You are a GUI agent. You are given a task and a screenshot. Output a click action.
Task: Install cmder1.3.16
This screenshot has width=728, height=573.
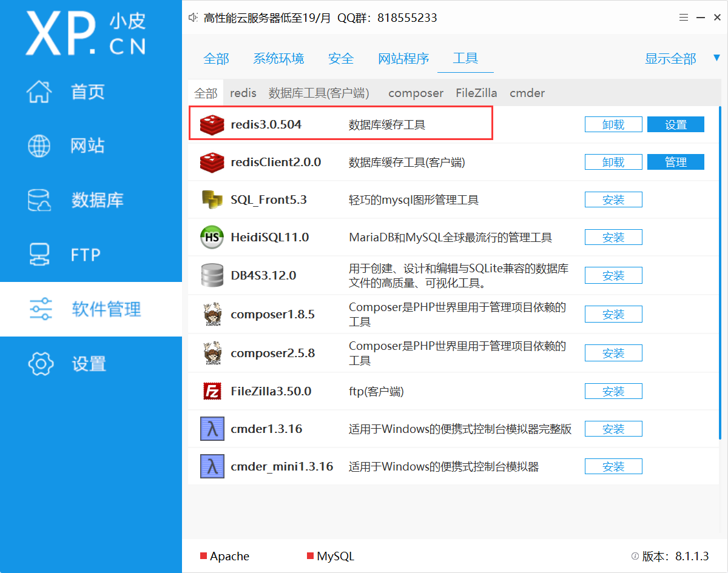[613, 429]
